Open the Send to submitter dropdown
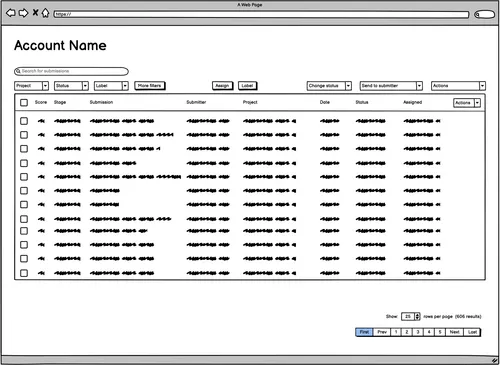 pos(391,86)
